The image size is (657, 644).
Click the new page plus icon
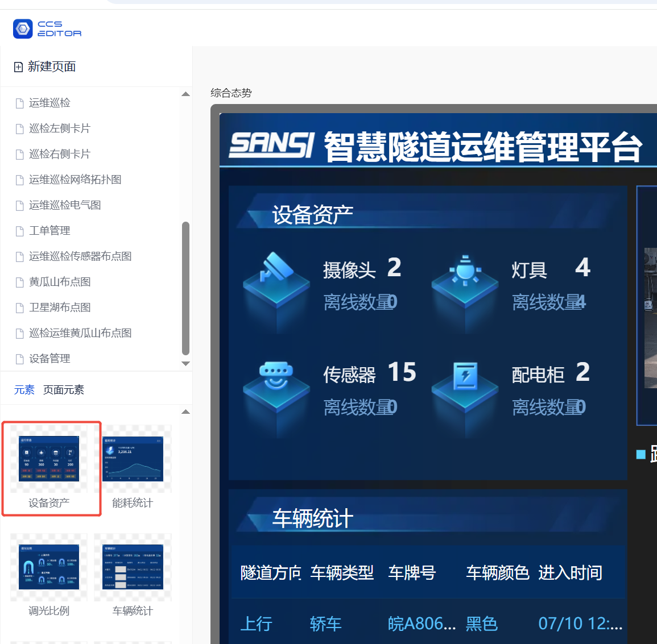[x=18, y=67]
